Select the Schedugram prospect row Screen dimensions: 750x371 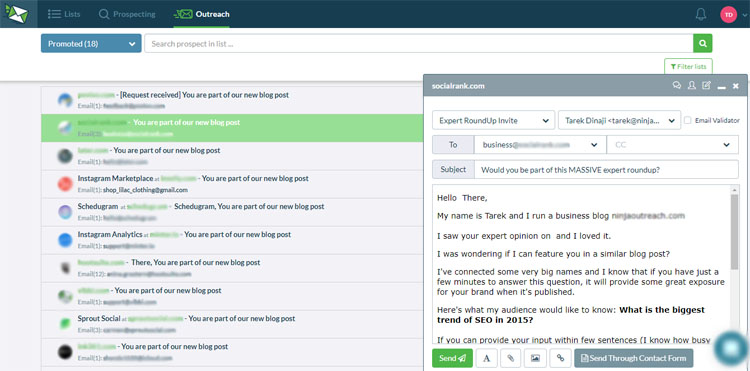[x=232, y=212]
